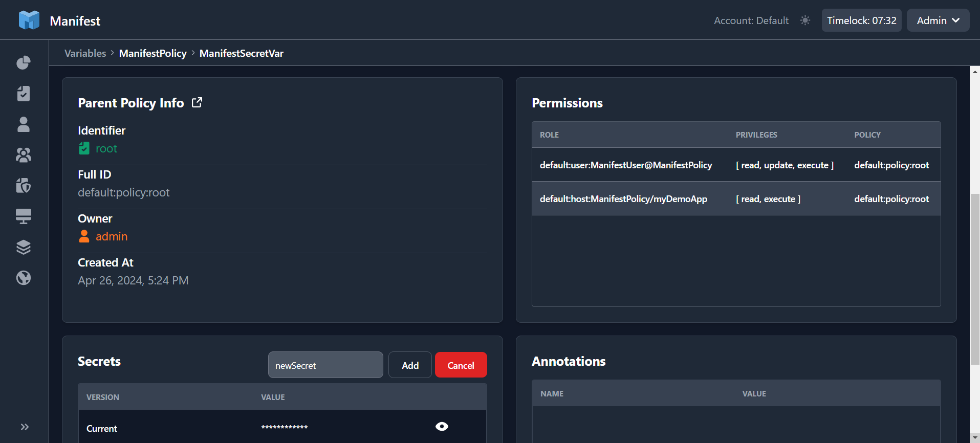Open the Admin dropdown menu
This screenshot has width=980, height=443.
pyautogui.click(x=938, y=20)
